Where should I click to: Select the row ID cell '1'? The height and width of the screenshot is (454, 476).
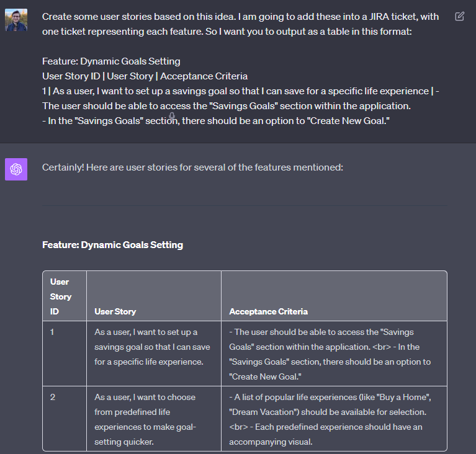[65, 354]
